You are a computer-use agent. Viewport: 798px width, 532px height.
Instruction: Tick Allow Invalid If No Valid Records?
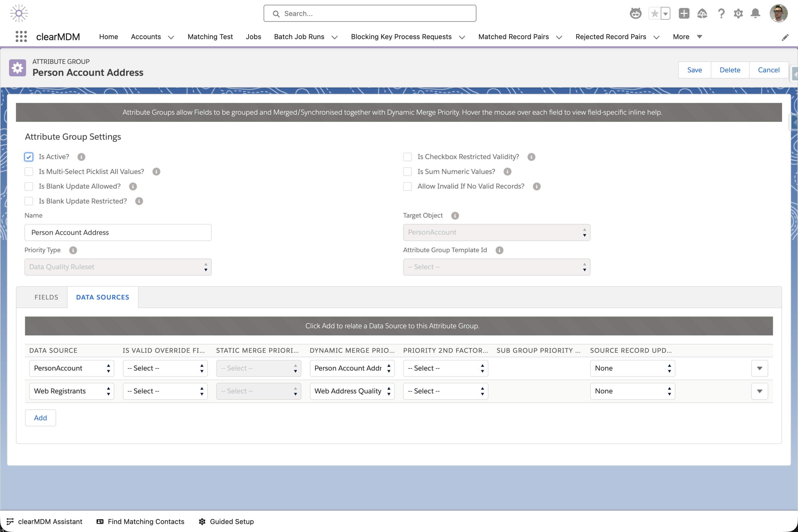click(x=407, y=186)
